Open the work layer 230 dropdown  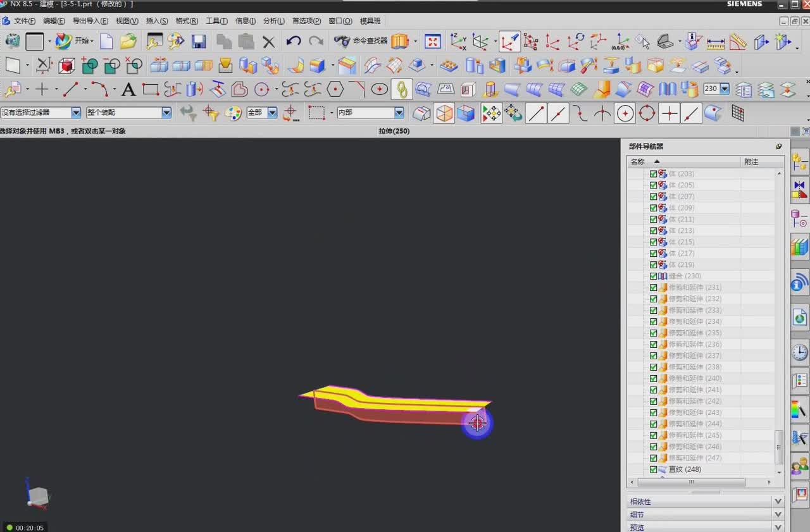[725, 89]
